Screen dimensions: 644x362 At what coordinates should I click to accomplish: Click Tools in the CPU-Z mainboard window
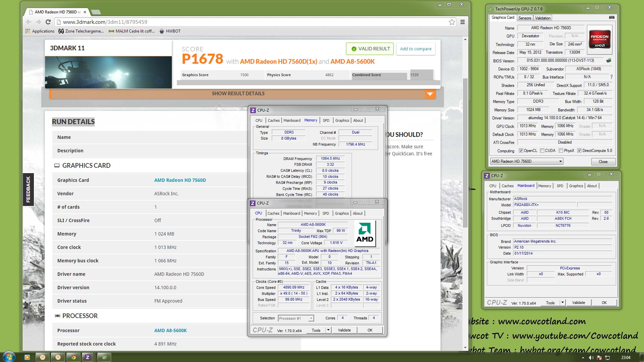pyautogui.click(x=550, y=303)
